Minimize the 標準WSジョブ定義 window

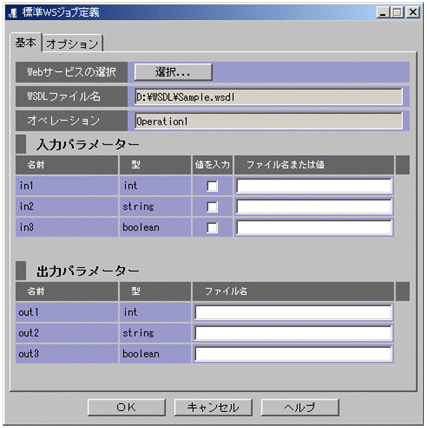(x=383, y=13)
